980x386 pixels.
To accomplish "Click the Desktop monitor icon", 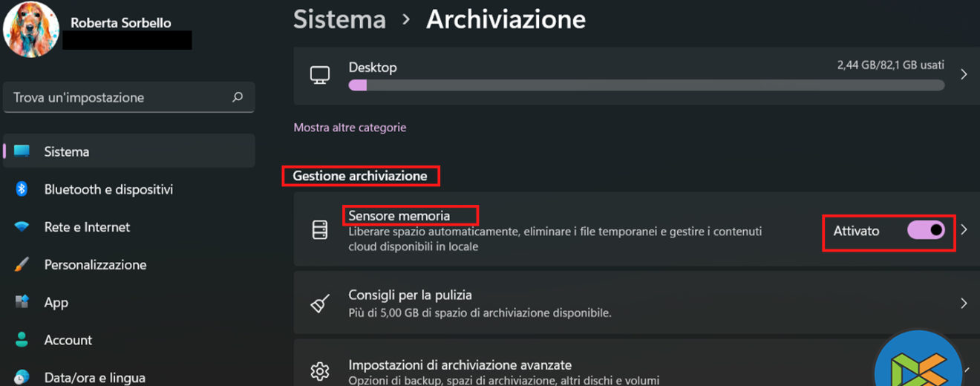I will click(x=320, y=74).
